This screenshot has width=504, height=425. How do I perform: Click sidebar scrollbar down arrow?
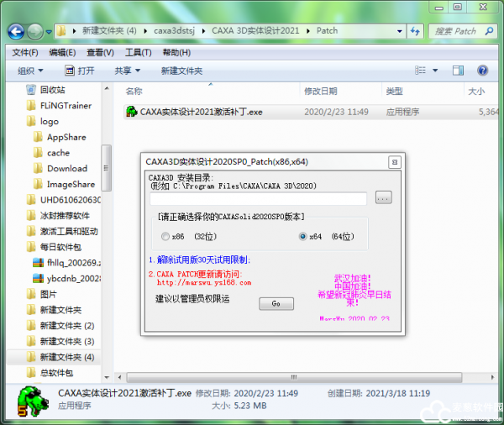[107, 378]
